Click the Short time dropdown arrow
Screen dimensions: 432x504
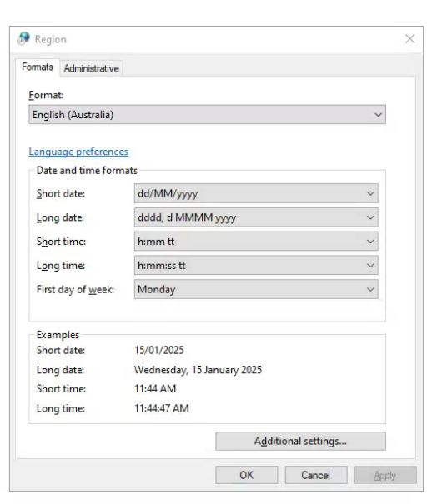coord(370,242)
